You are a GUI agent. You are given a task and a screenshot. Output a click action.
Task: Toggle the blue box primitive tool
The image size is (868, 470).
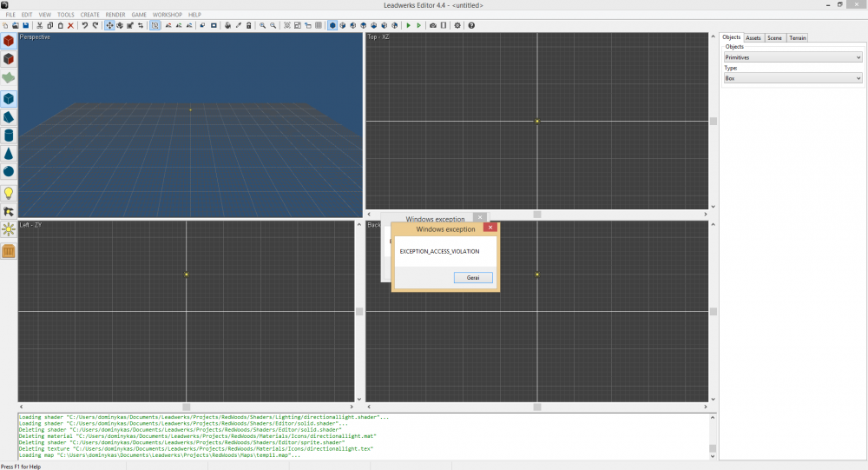click(9, 99)
